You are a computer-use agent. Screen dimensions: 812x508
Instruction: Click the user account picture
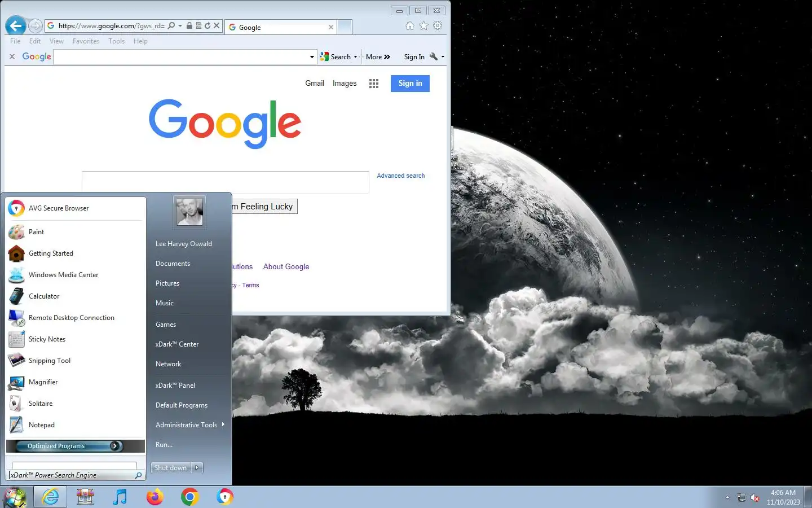coord(189,212)
